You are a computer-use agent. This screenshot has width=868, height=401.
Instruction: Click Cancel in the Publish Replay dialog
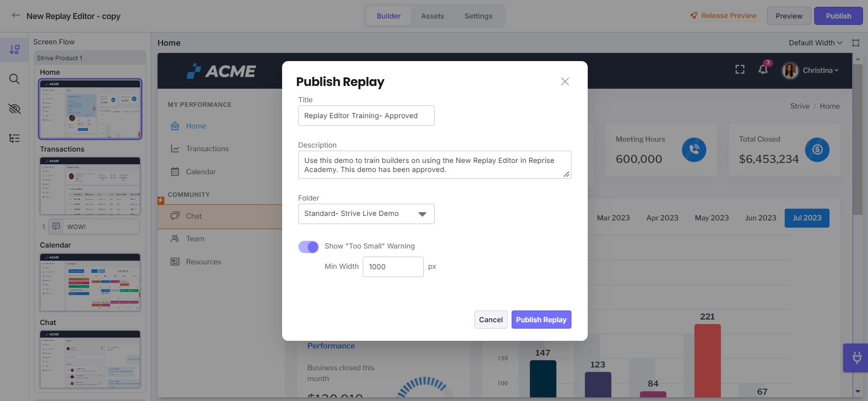tap(491, 320)
